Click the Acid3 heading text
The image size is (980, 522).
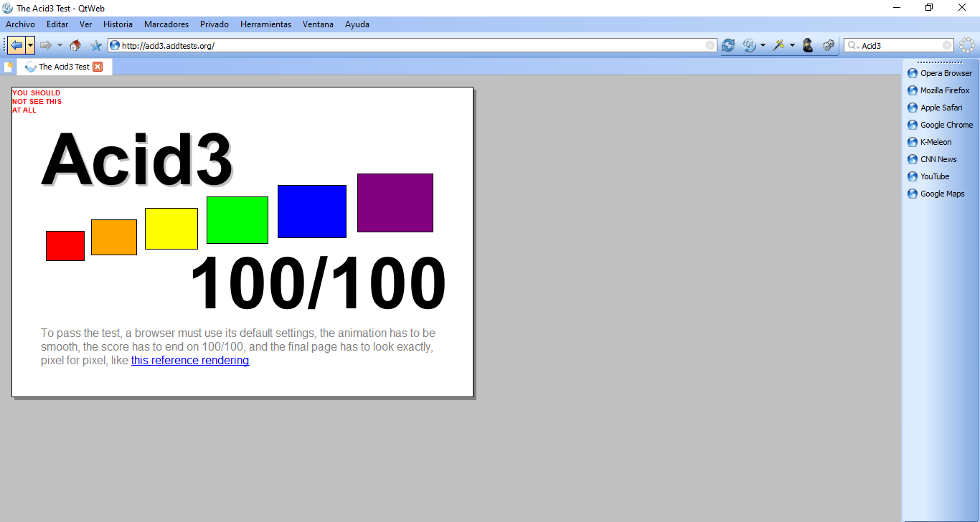[x=136, y=160]
